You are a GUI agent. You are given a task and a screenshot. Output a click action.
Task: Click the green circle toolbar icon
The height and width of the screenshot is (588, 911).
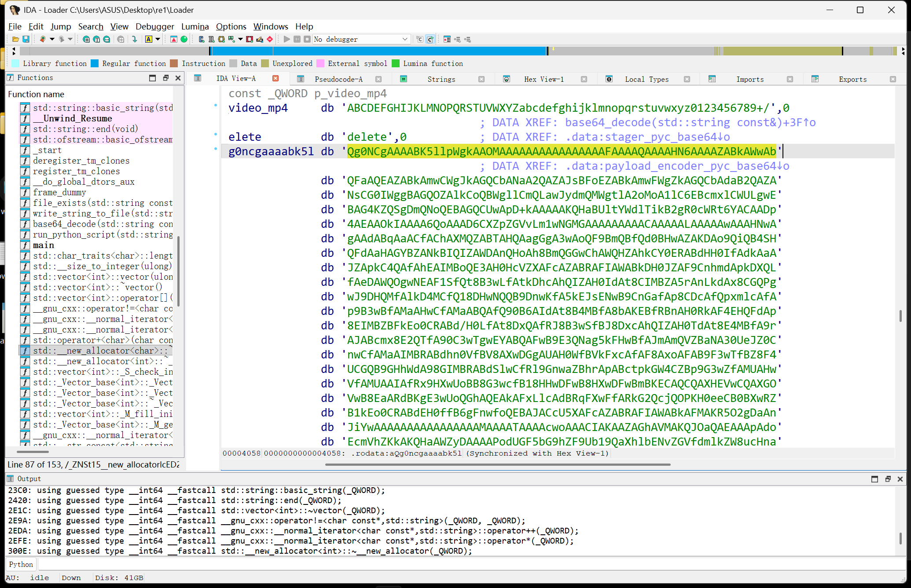184,40
